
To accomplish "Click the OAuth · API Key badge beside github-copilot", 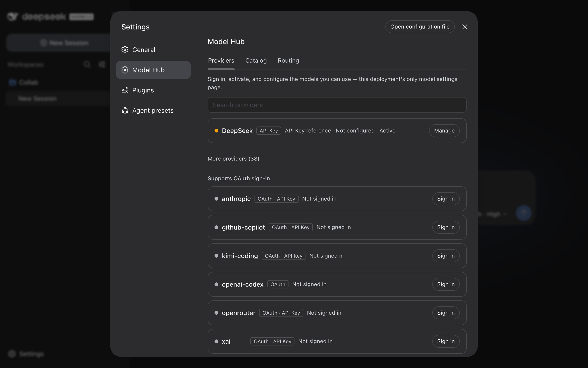I will (291, 227).
